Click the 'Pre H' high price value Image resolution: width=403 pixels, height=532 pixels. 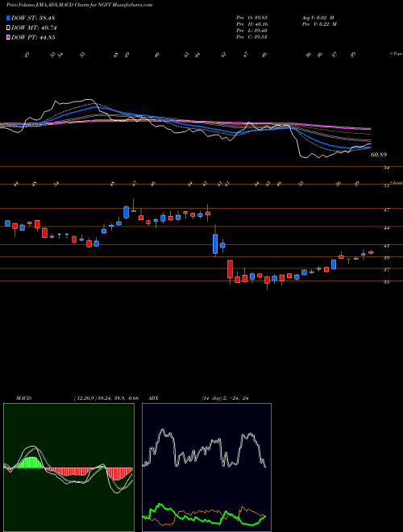(252, 24)
